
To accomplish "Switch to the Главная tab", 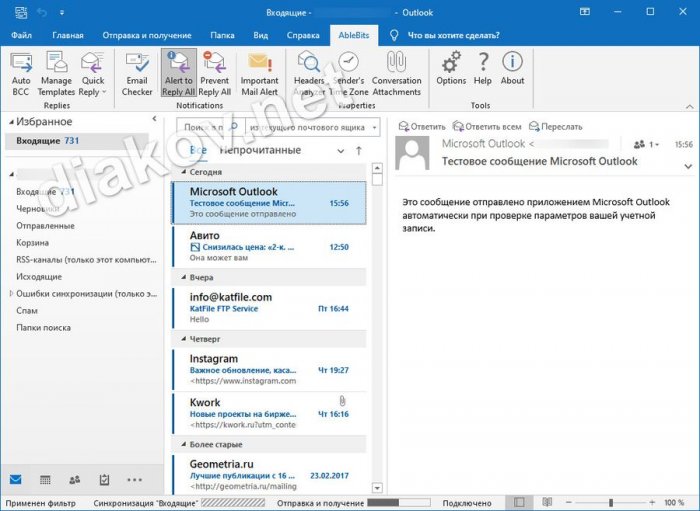I will [68, 35].
